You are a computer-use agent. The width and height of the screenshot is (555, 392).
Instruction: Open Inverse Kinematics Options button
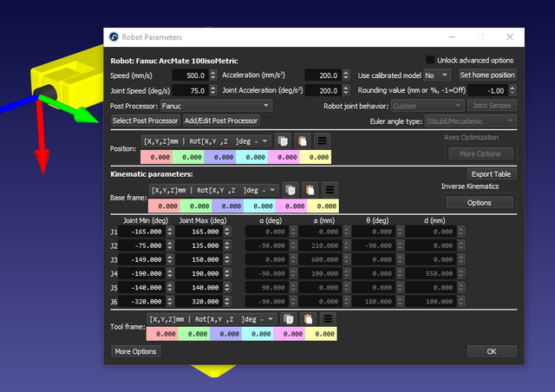pos(480,203)
